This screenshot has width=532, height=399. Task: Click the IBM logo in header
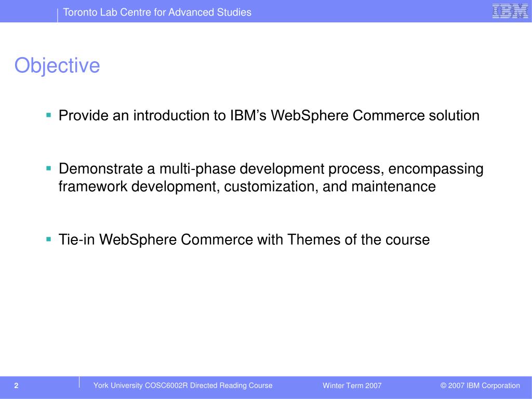click(510, 11)
